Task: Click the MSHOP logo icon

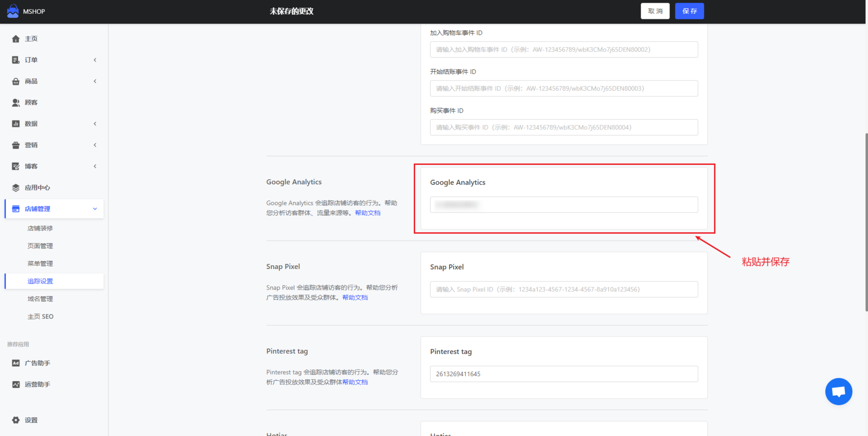Action: coord(13,11)
